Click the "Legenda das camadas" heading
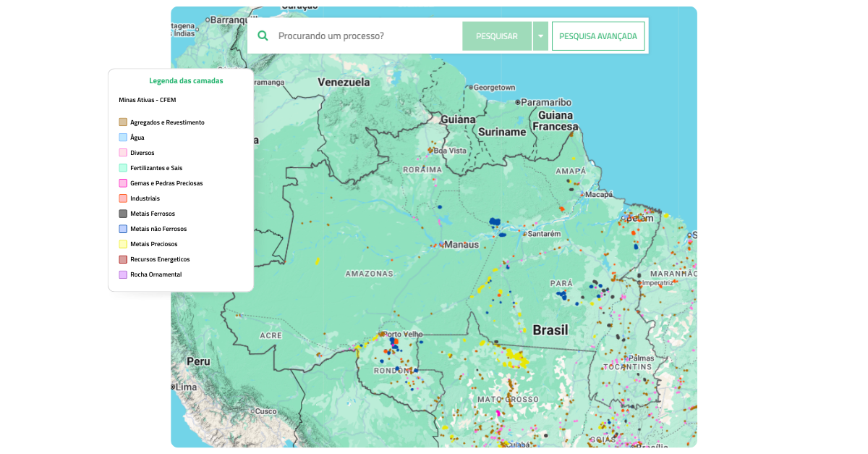The width and height of the screenshot is (868, 454). point(186,81)
